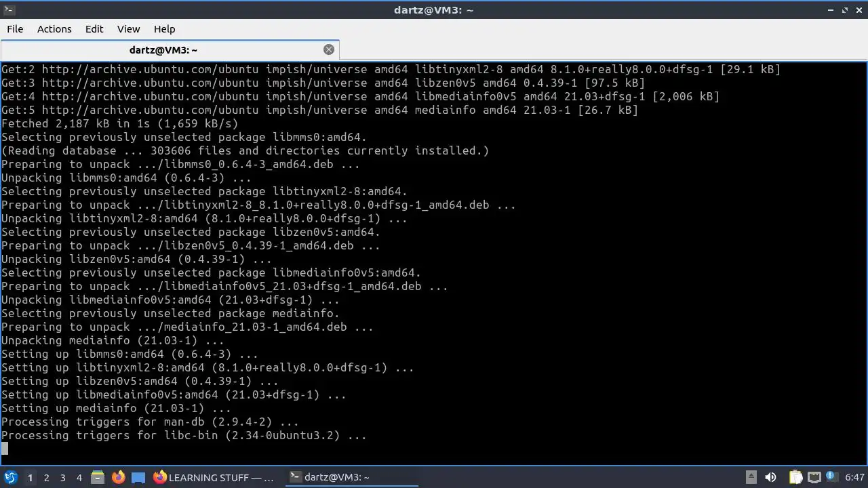Open the Help menu

(164, 29)
